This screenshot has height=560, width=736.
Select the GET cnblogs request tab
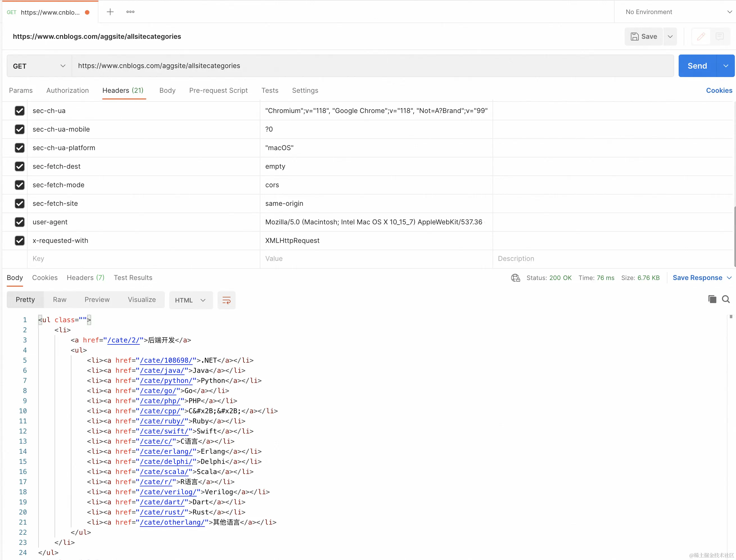pos(50,12)
